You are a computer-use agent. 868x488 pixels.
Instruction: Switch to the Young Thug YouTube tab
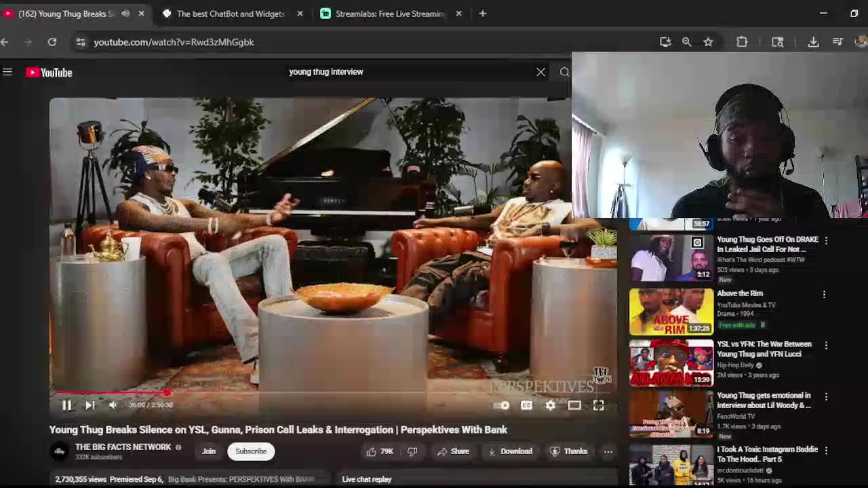pos(66,14)
